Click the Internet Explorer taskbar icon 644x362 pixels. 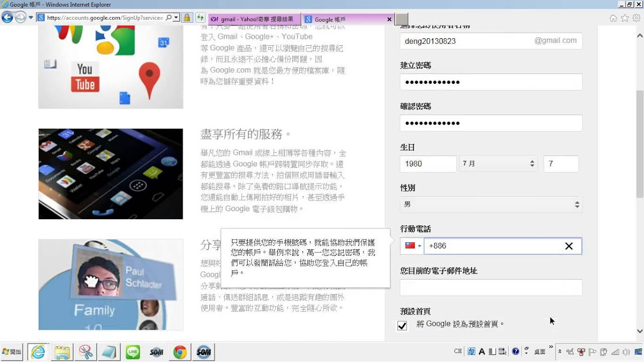pyautogui.click(x=38, y=352)
